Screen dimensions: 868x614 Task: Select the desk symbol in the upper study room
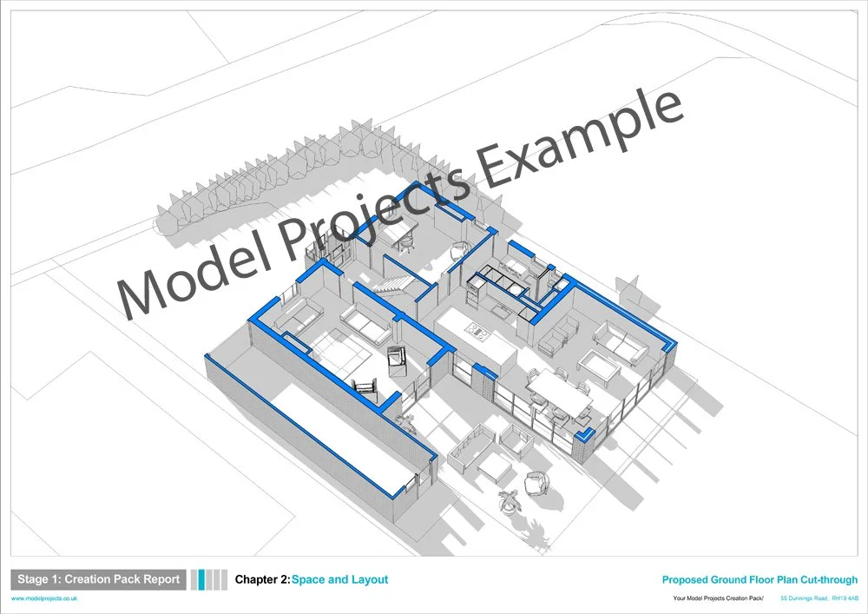click(x=399, y=230)
